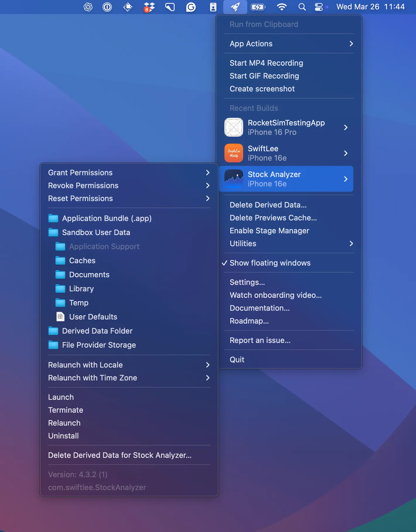
Task: Click the Documents folder icon
Action: pos(60,275)
